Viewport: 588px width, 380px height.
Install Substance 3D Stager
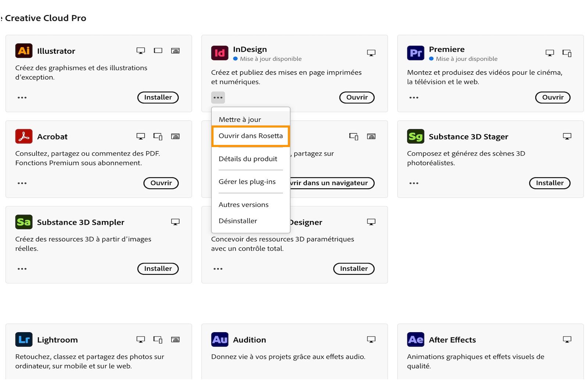(550, 183)
